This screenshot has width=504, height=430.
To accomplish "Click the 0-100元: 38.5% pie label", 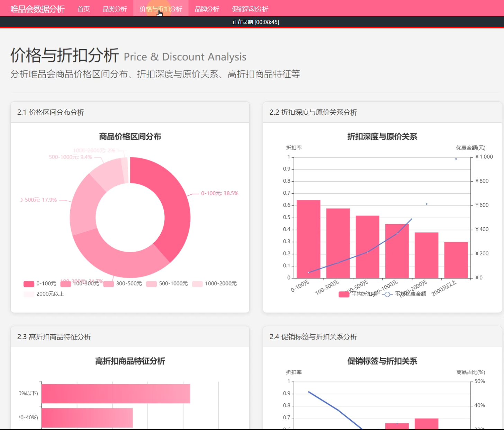I will tap(220, 193).
